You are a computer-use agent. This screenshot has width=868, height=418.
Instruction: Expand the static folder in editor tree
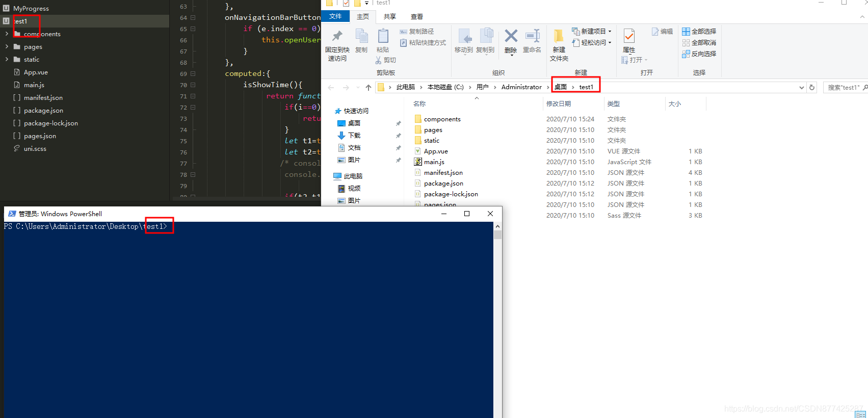tap(7, 60)
